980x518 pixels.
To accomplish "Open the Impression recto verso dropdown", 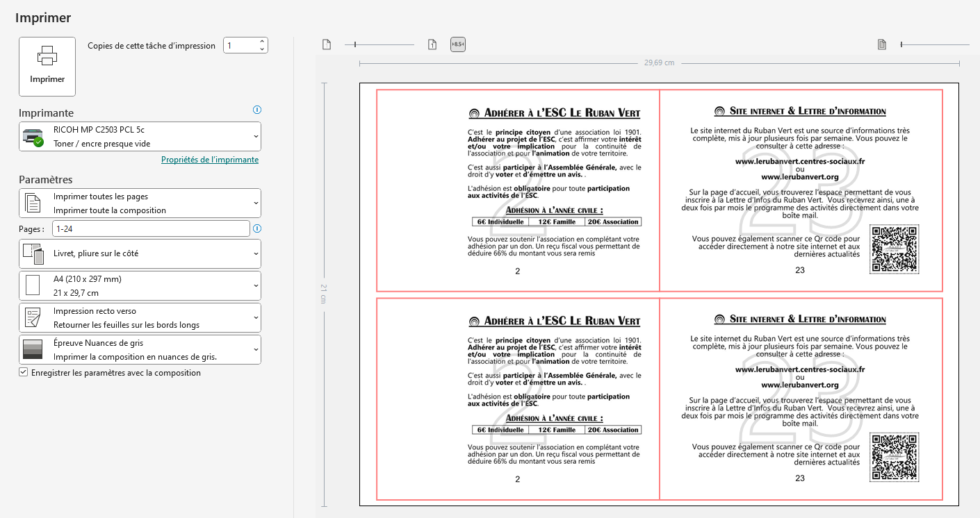I will (140, 317).
